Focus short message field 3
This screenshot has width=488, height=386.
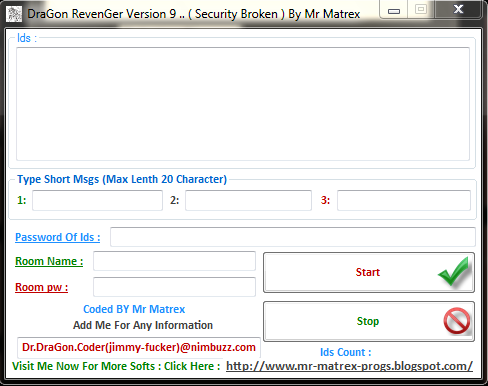tap(404, 200)
